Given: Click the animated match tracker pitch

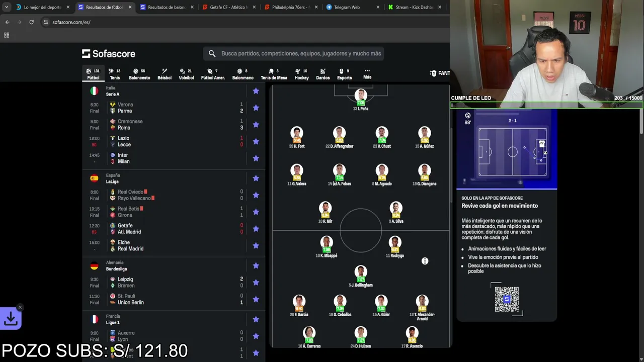Looking at the screenshot, I should [512, 151].
